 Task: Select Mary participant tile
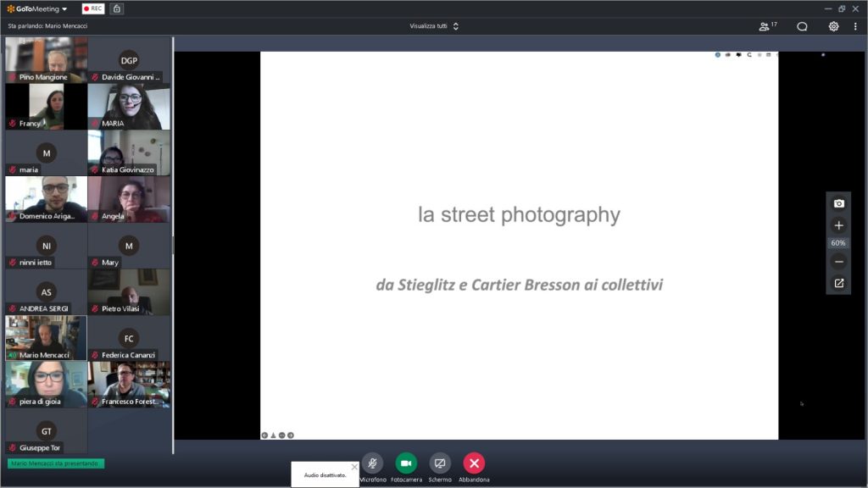[129, 246]
